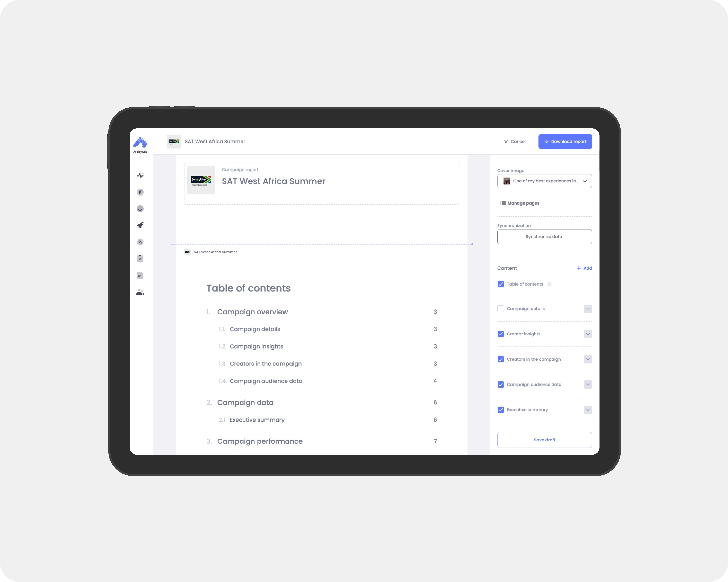Click the Download report button

565,141
